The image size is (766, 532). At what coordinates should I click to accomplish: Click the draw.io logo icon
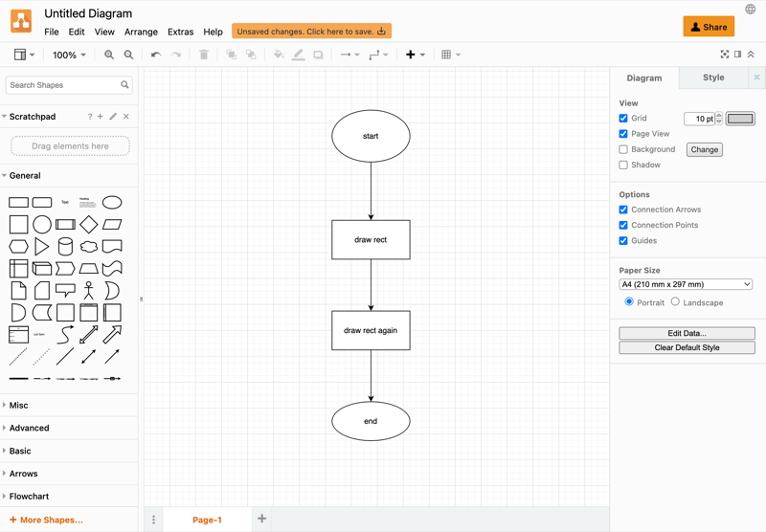click(x=21, y=21)
